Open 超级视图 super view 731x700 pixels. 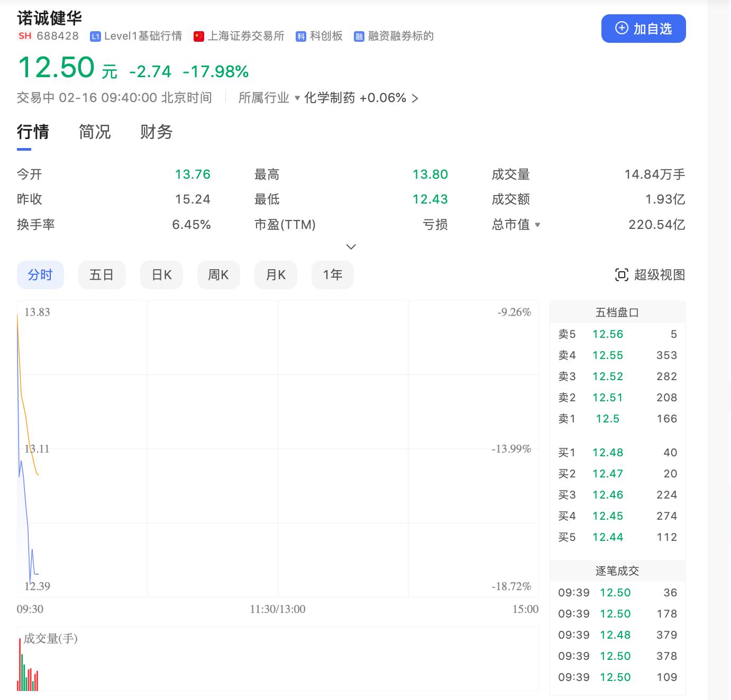(x=650, y=275)
